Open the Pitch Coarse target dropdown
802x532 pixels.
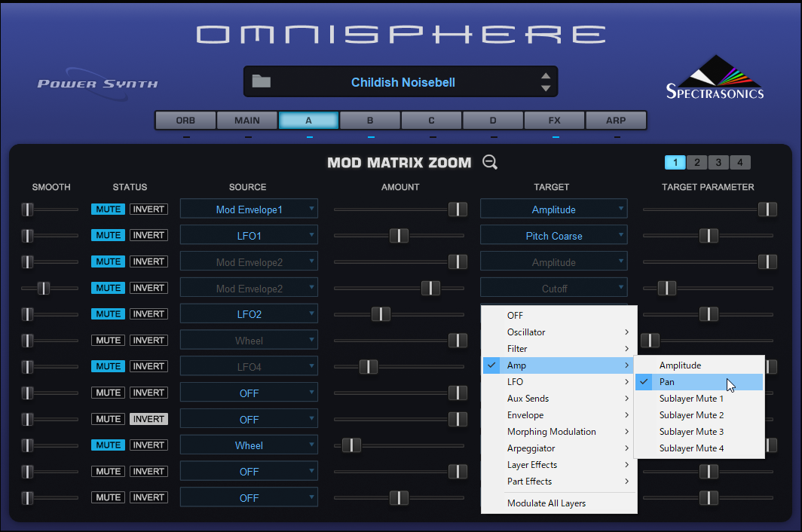(553, 235)
